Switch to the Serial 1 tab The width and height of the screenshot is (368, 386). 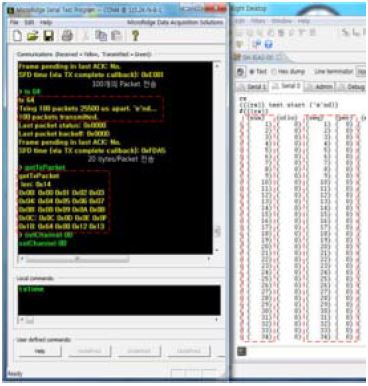point(253,87)
